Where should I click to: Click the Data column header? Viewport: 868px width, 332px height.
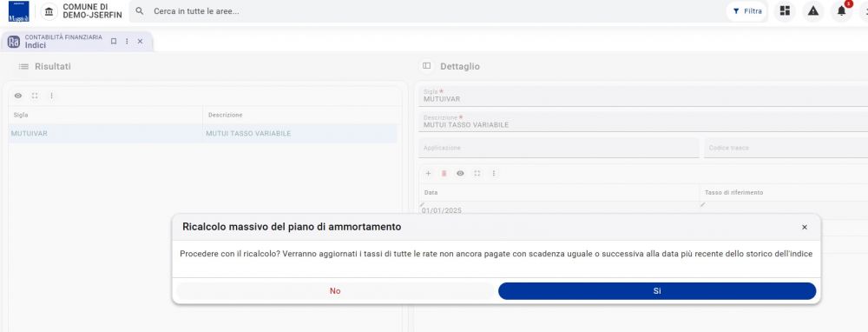559,192
